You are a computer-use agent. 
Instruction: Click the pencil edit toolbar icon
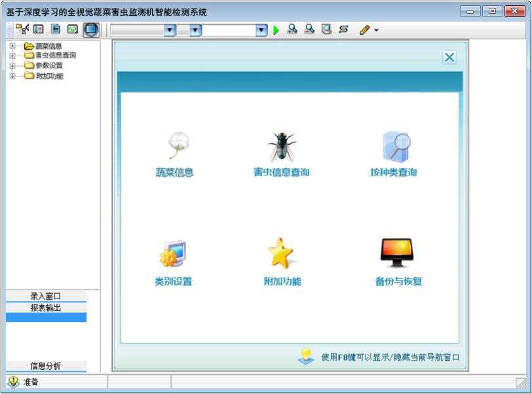pyautogui.click(x=364, y=30)
